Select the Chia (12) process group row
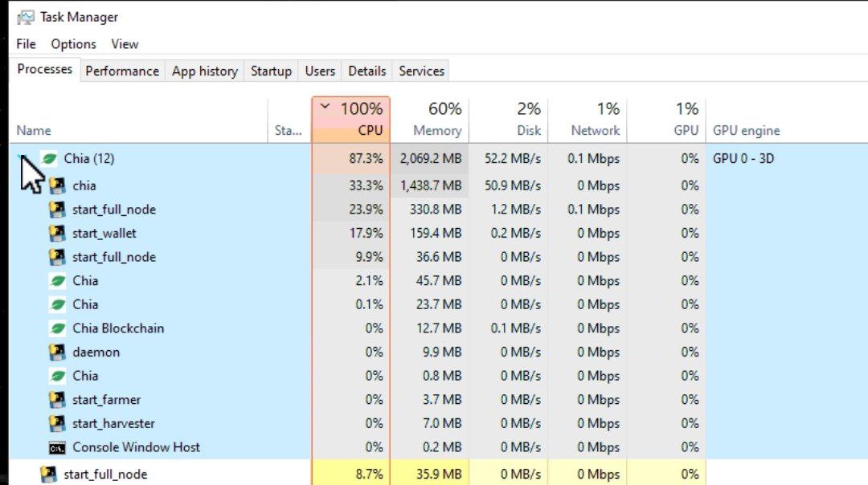 tap(439, 159)
